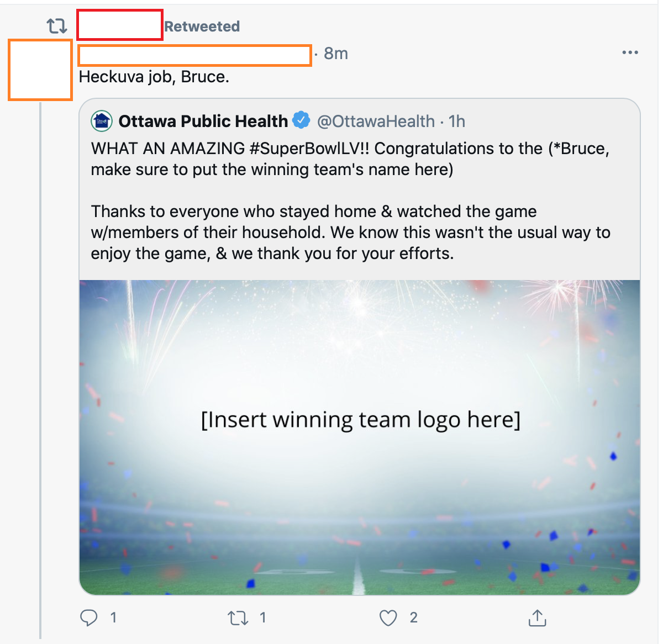
Task: Retweet using the arrows icon below the image
Action: pyautogui.click(x=238, y=617)
